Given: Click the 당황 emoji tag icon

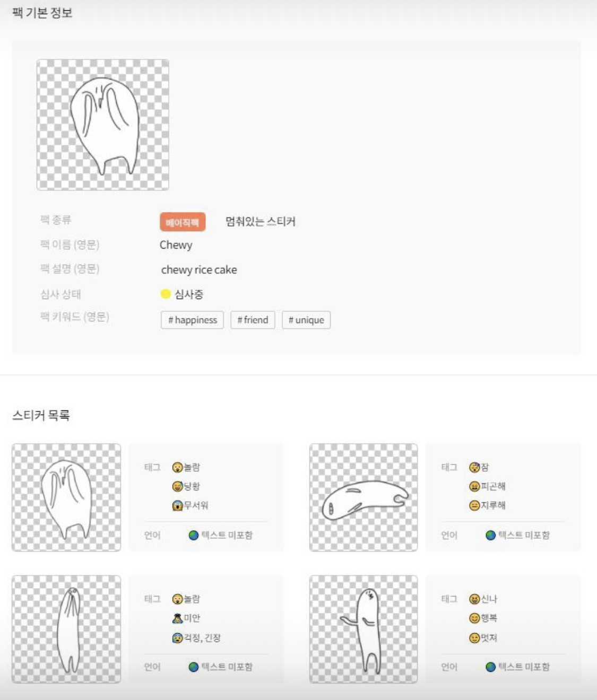Looking at the screenshot, I should [x=177, y=486].
